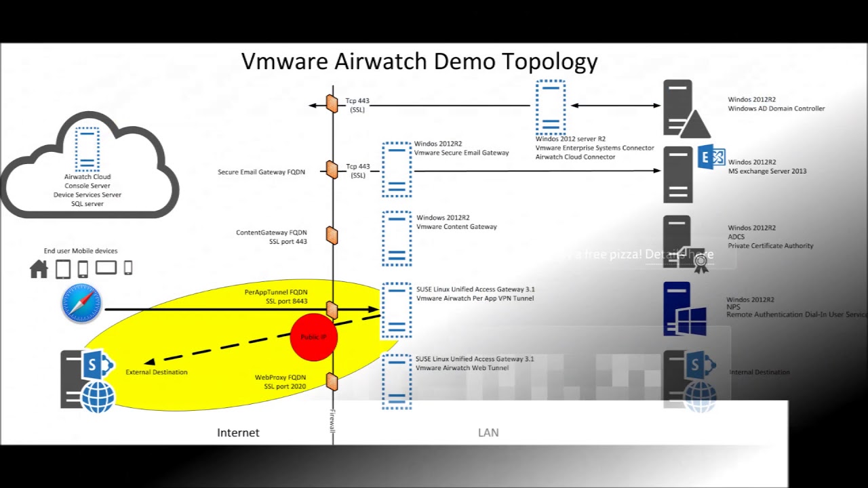Click the 'LAN' zone label
868x488 pixels.
pos(488,432)
